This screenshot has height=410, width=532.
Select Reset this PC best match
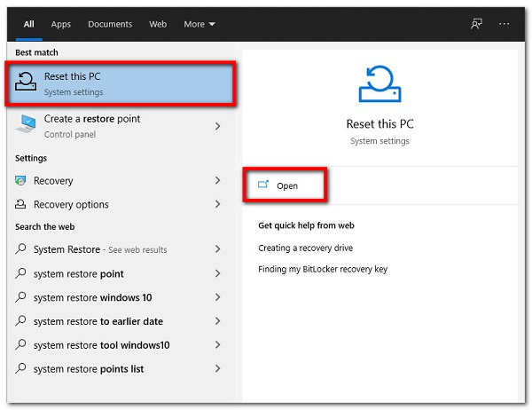tap(121, 83)
